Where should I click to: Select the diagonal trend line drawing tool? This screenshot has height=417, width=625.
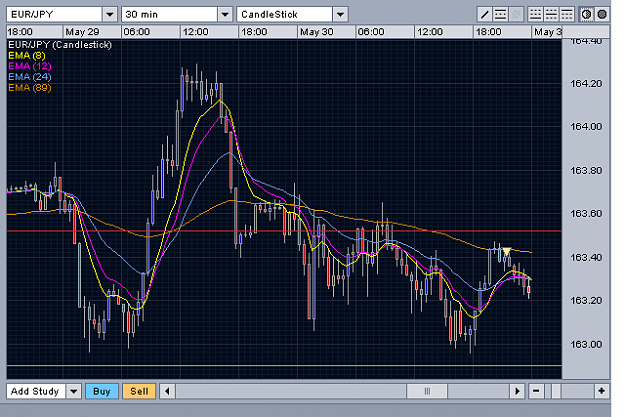[484, 15]
